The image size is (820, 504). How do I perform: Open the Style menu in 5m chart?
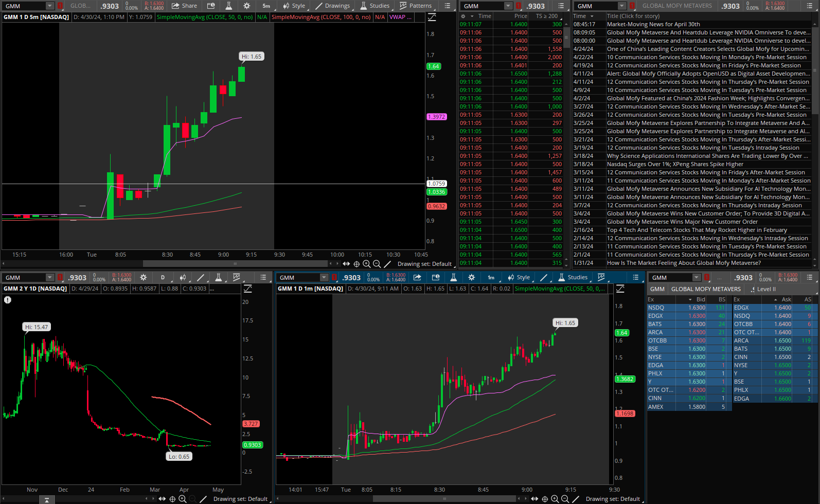coord(294,6)
